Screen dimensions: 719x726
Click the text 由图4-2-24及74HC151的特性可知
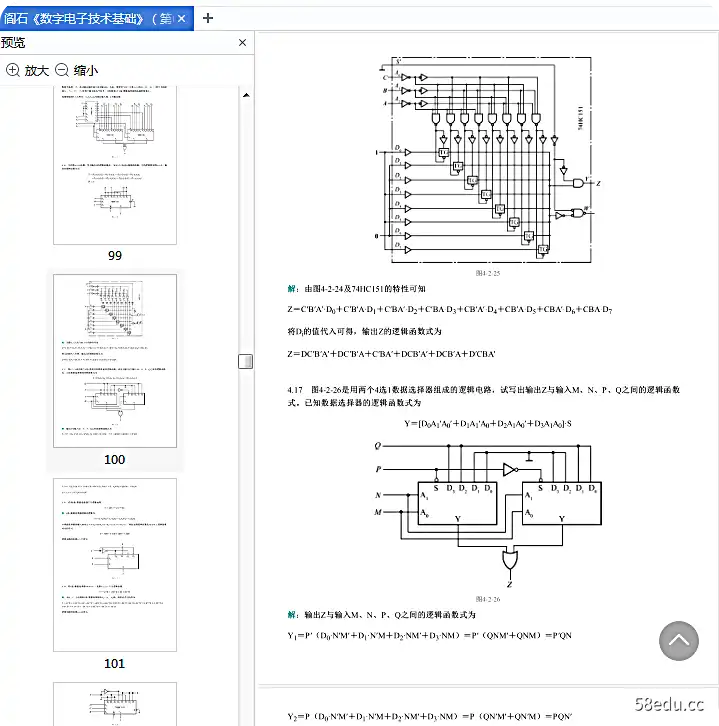(x=365, y=289)
